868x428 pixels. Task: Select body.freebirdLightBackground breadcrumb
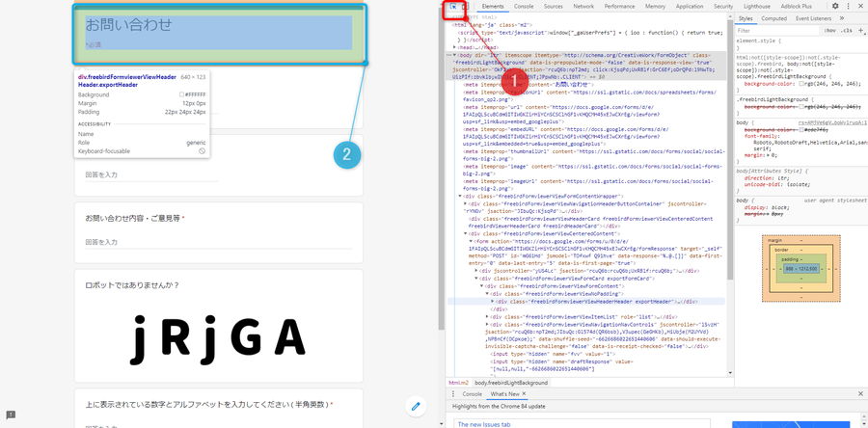[x=511, y=383]
